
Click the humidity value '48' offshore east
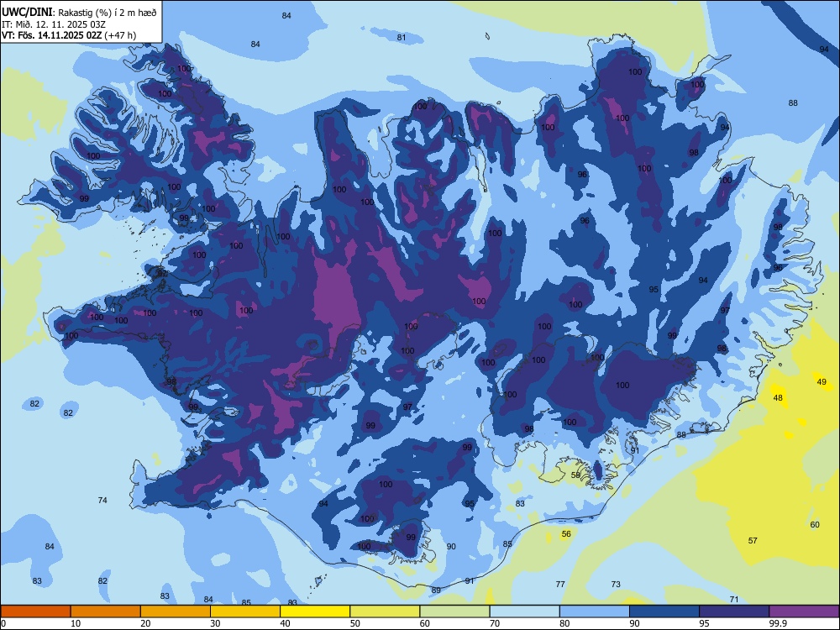pyautogui.click(x=779, y=398)
